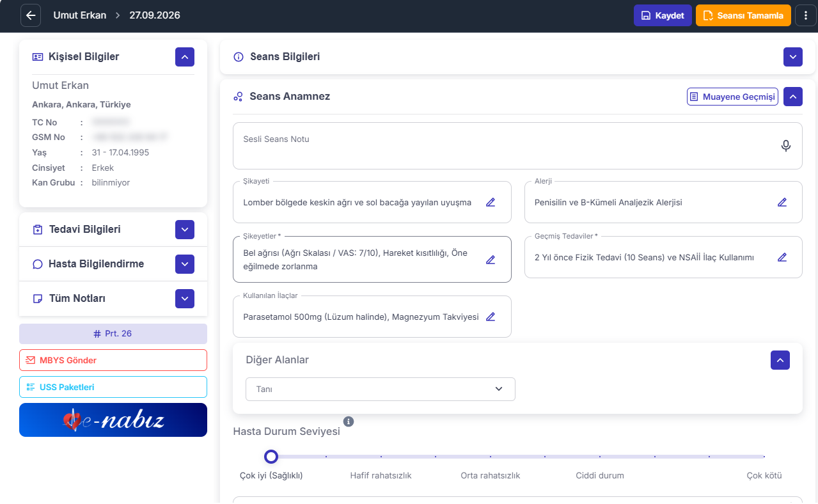Edit the Alerji field with pencil icon
The height and width of the screenshot is (504, 818).
782,202
